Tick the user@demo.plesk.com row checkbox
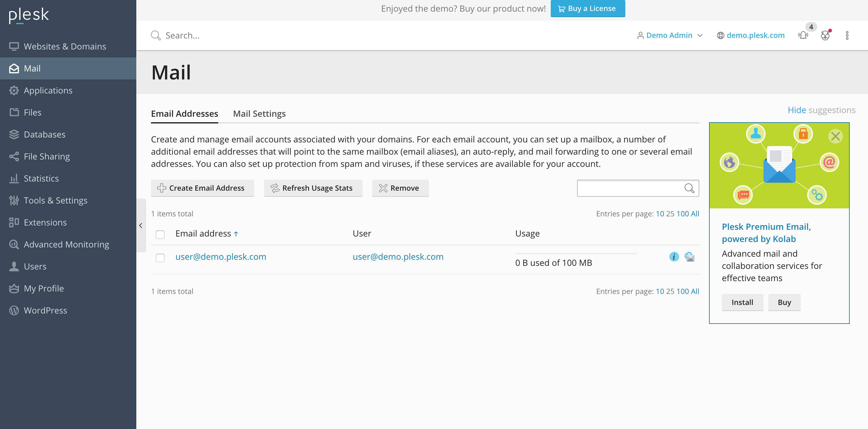The image size is (868, 429). coord(160,258)
